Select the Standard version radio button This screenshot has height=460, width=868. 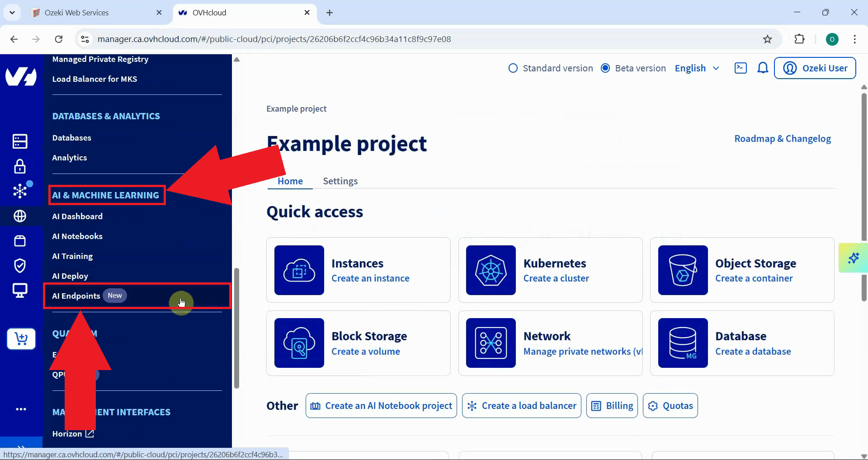(513, 68)
